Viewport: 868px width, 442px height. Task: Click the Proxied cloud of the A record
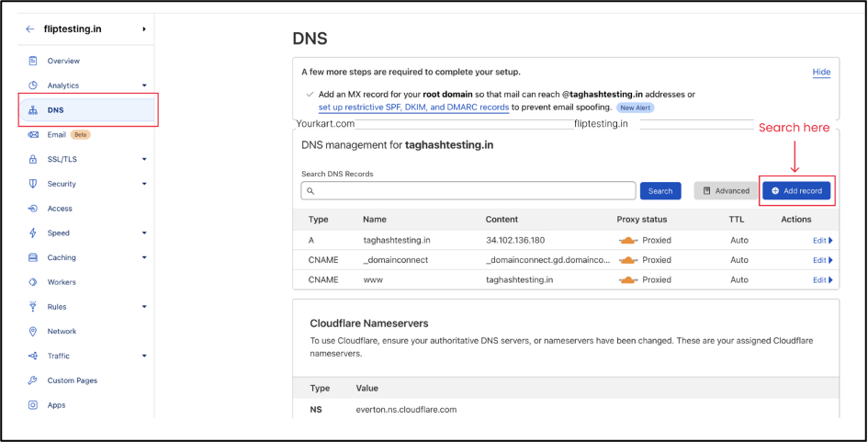click(628, 241)
